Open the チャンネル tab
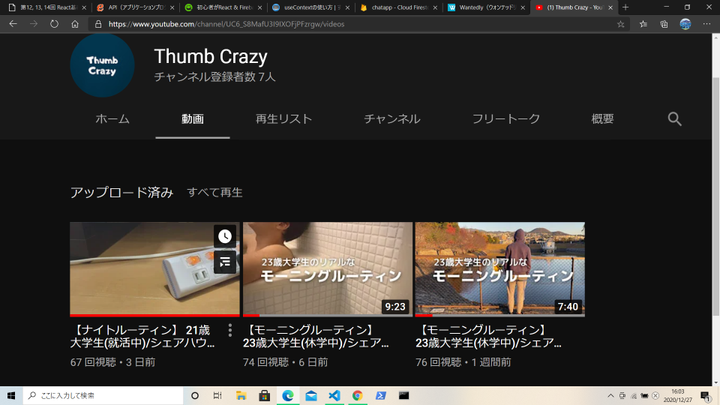 [392, 119]
